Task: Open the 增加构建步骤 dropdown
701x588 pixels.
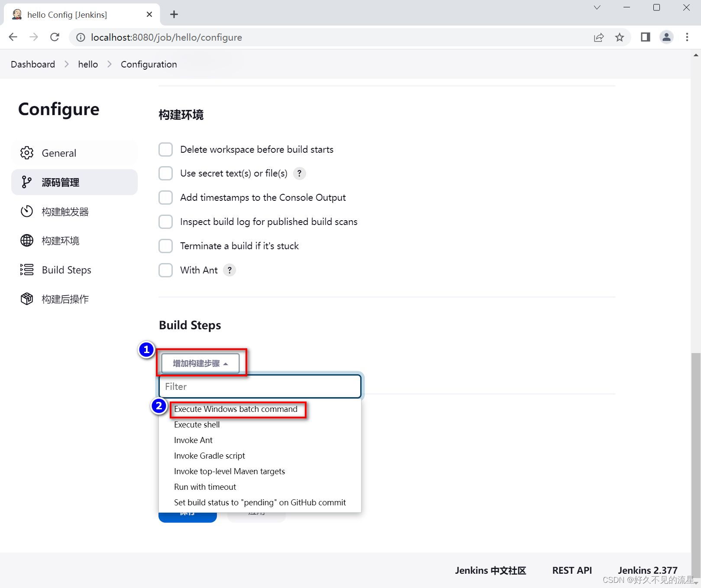Action: pos(200,363)
